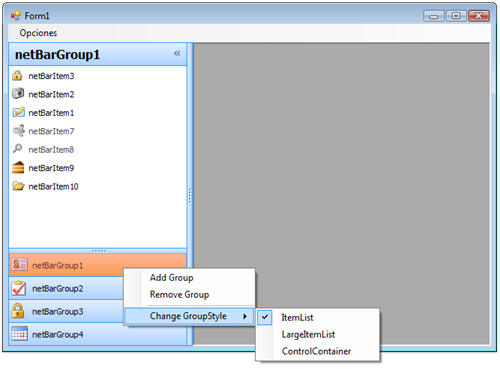
Task: Click the users icon beside netBarItem7
Action: coord(19,131)
